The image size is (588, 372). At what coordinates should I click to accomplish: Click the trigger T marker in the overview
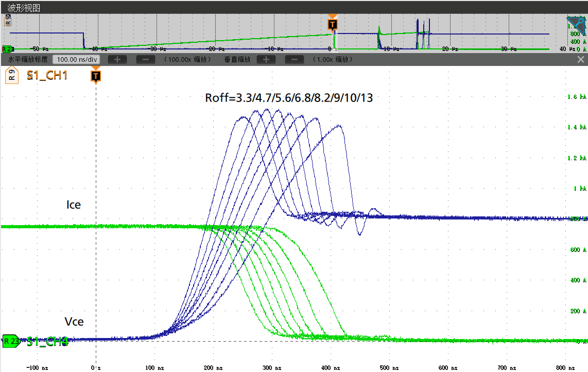coord(333,24)
